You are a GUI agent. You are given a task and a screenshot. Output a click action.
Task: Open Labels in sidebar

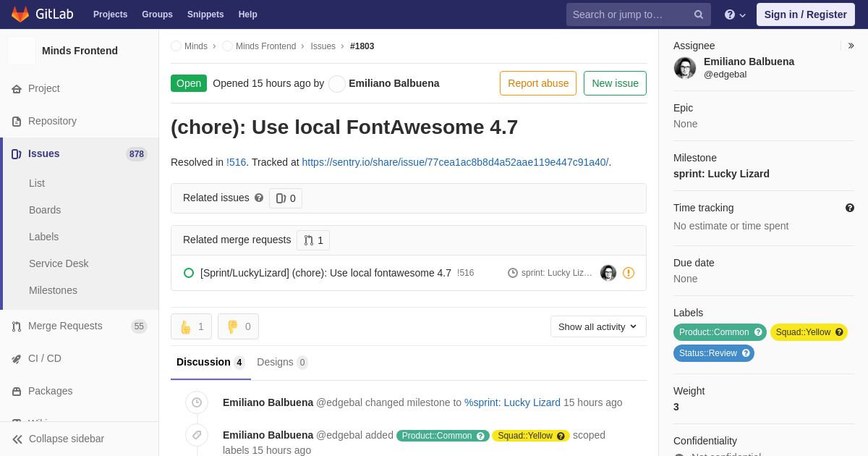[43, 237]
